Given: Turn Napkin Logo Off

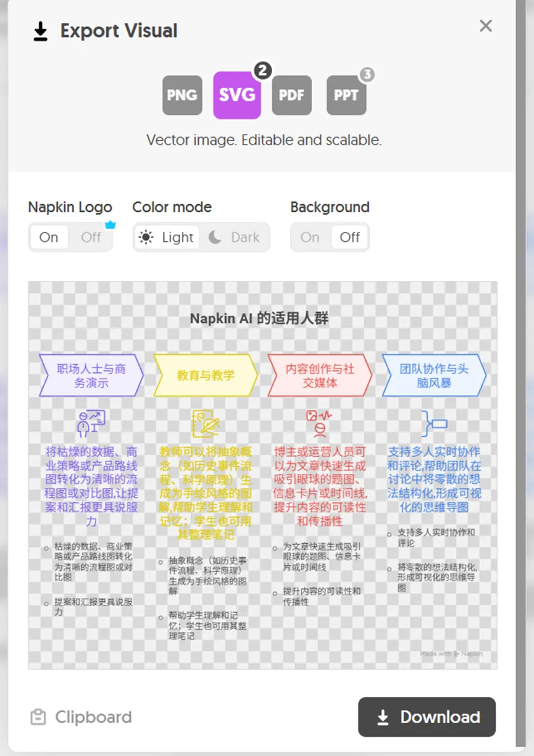Looking at the screenshot, I should tap(91, 237).
